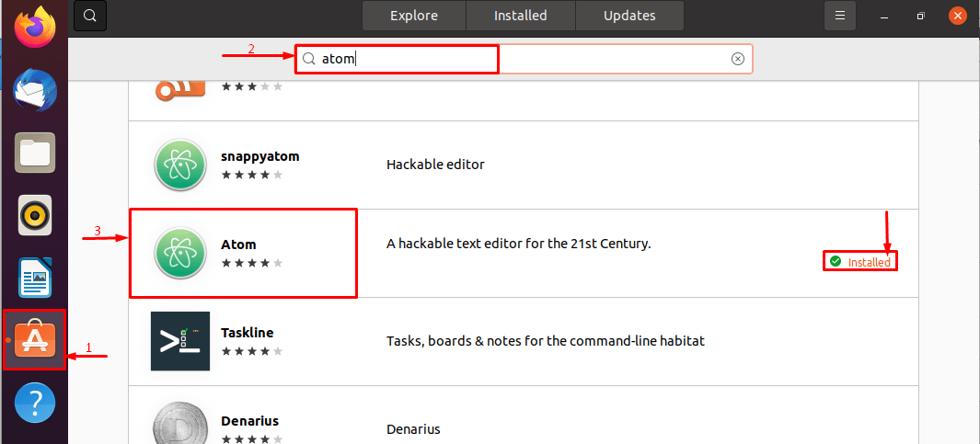Open Ubuntu Software dock icon
This screenshot has height=444, width=980.
pyautogui.click(x=35, y=340)
